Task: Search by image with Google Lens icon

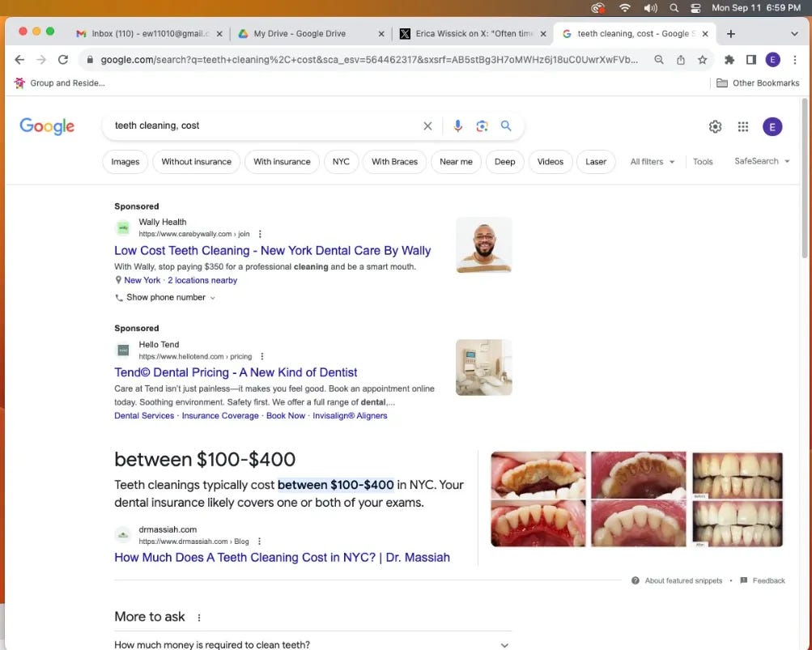Action: tap(483, 125)
